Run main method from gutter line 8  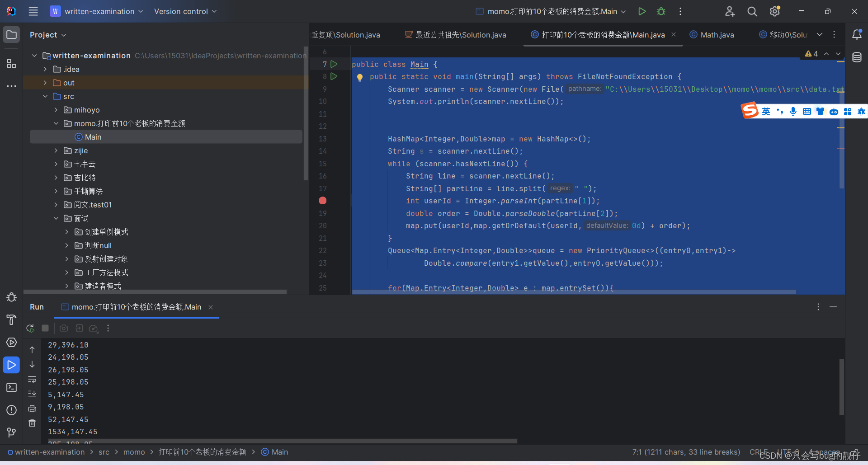[x=334, y=76]
